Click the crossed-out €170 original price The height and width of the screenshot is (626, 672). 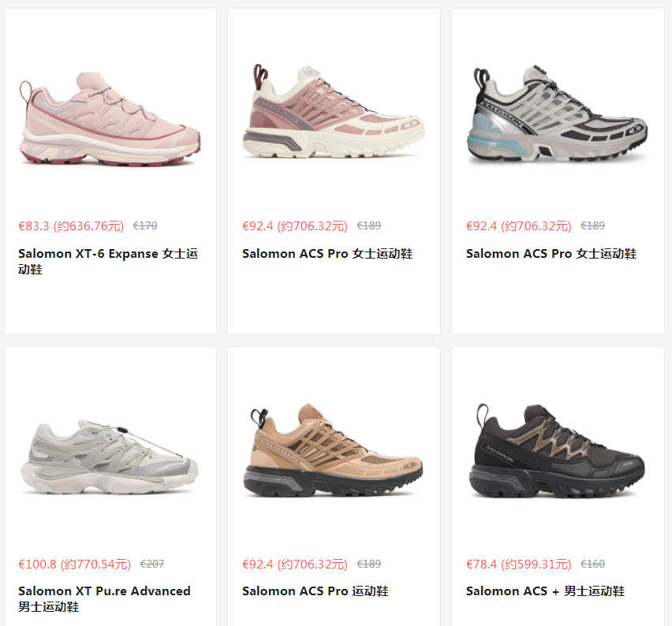(x=145, y=225)
